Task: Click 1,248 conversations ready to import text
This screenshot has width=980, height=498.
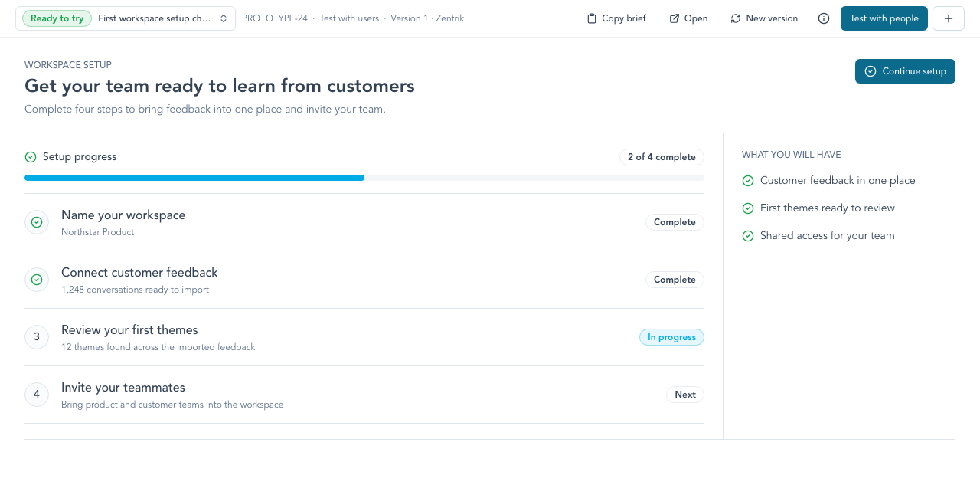Action: click(x=135, y=290)
